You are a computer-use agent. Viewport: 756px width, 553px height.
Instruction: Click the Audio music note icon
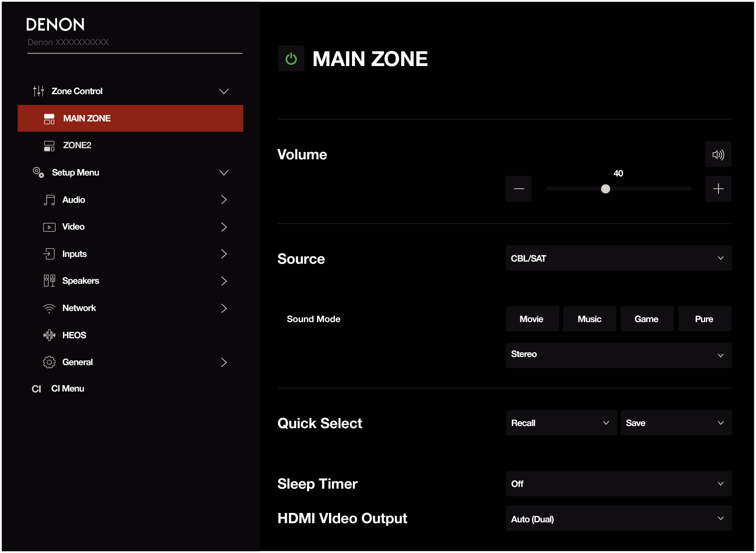(x=49, y=200)
